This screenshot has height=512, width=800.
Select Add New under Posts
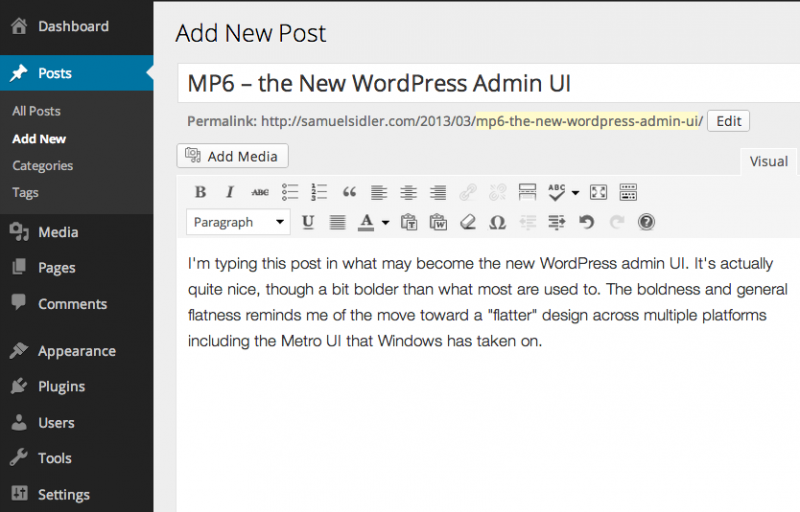point(39,139)
